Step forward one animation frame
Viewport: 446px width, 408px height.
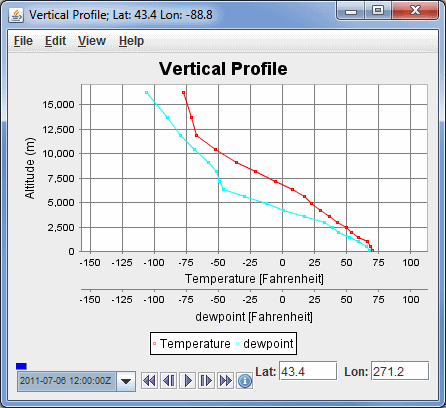[207, 380]
